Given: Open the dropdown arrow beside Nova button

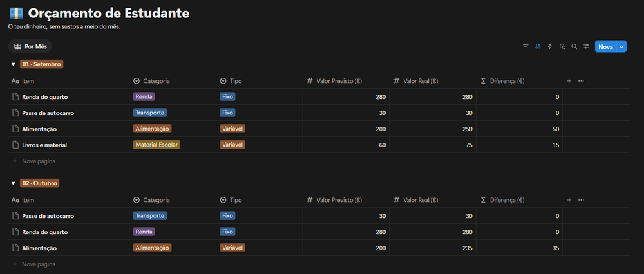Looking at the screenshot, I should click(622, 47).
